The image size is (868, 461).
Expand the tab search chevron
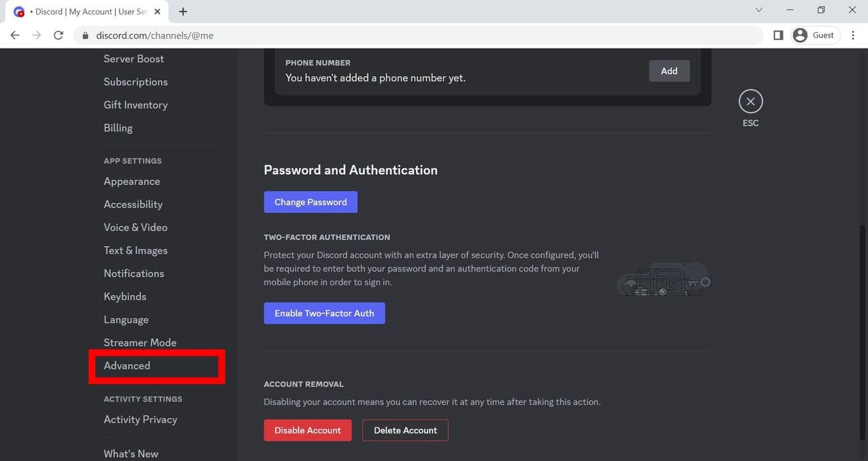[758, 11]
